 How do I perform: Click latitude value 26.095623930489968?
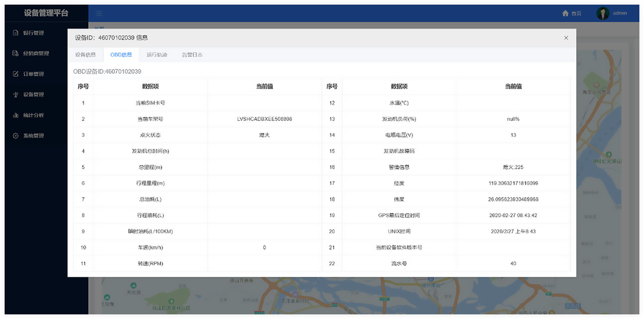[x=513, y=199]
